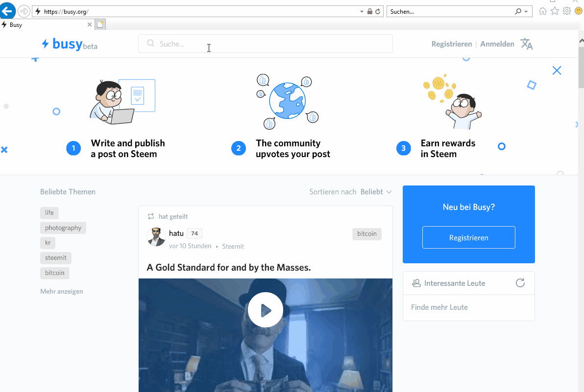The image size is (584, 392).
Task: Open post A Gold Standard for and by the Masses
Action: 229,267
